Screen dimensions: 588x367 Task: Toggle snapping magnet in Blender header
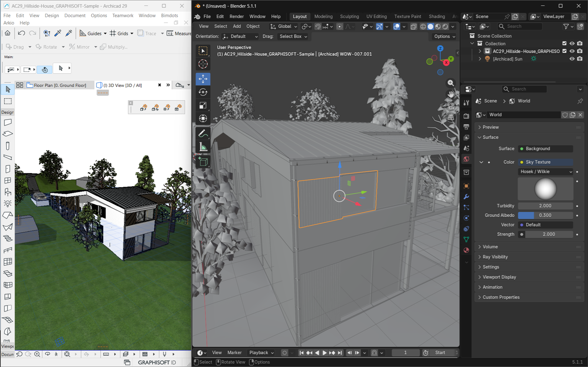[x=318, y=26]
